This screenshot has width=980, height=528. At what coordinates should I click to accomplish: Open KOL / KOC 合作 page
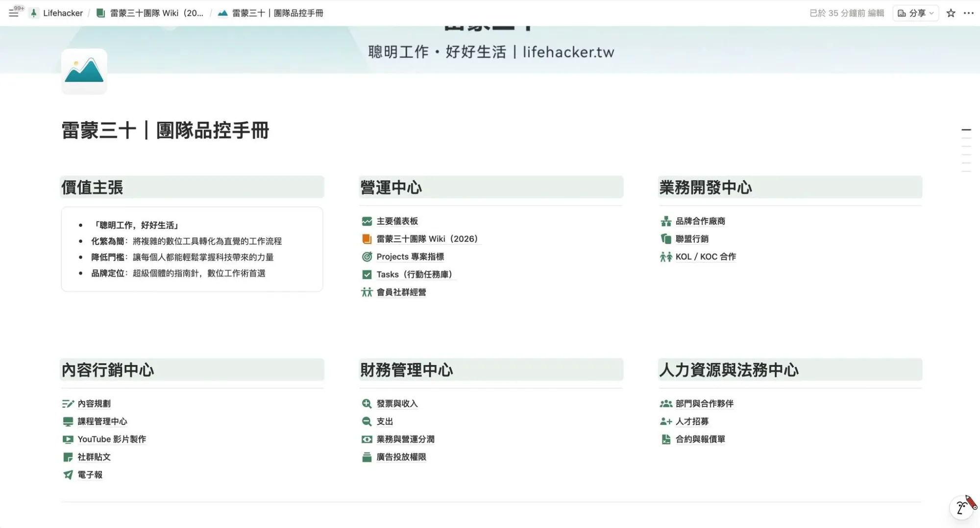click(x=705, y=256)
